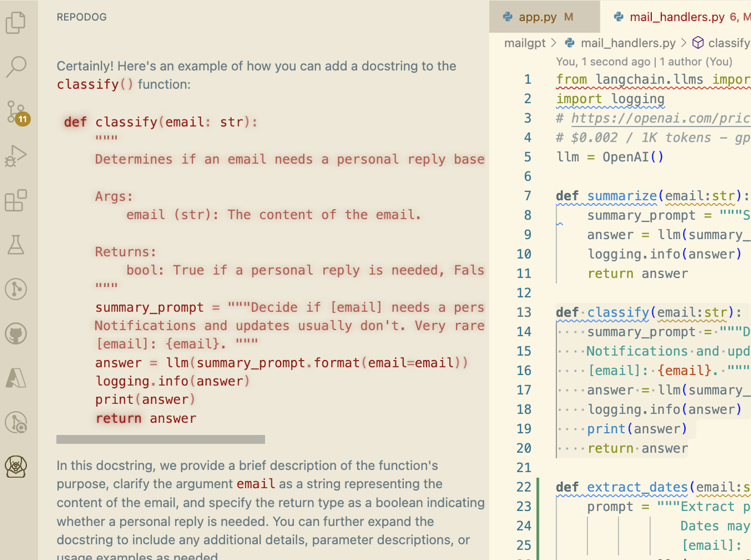Viewport: 751px width, 560px height.
Task: Click 'logging.info(answer)' on editor line 18
Action: [x=664, y=409]
